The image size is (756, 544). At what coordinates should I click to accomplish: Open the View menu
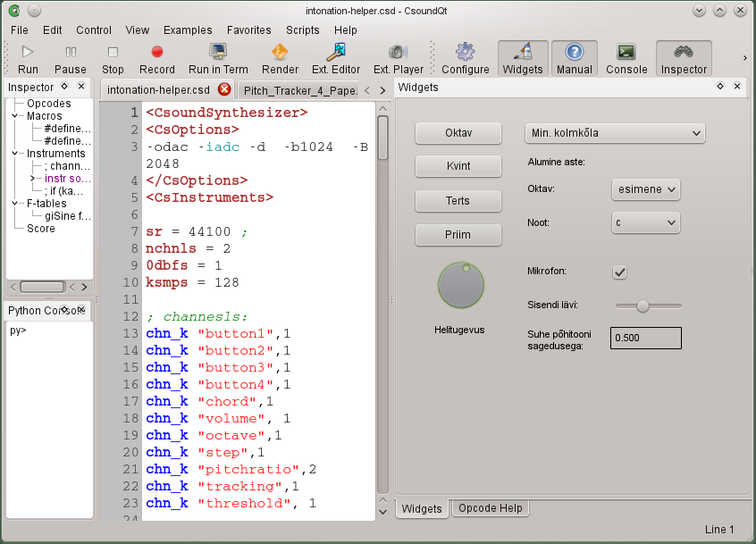(x=138, y=29)
